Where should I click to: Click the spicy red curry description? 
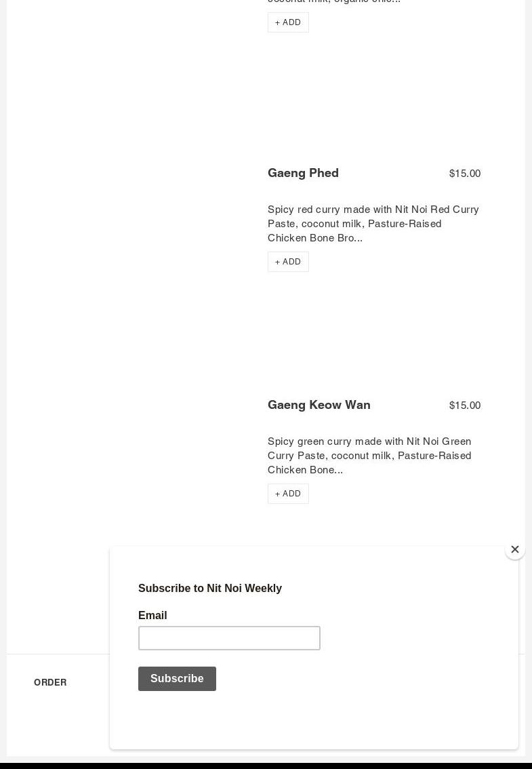(373, 223)
